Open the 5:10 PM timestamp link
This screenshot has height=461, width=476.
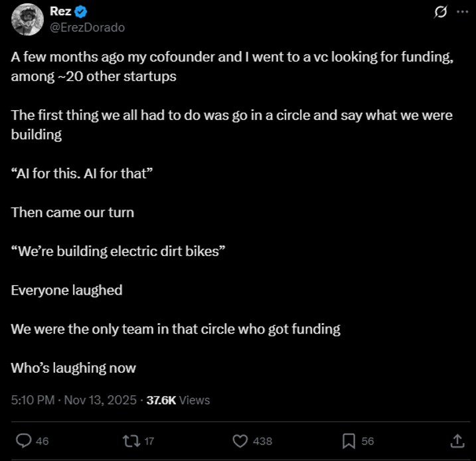click(33, 400)
